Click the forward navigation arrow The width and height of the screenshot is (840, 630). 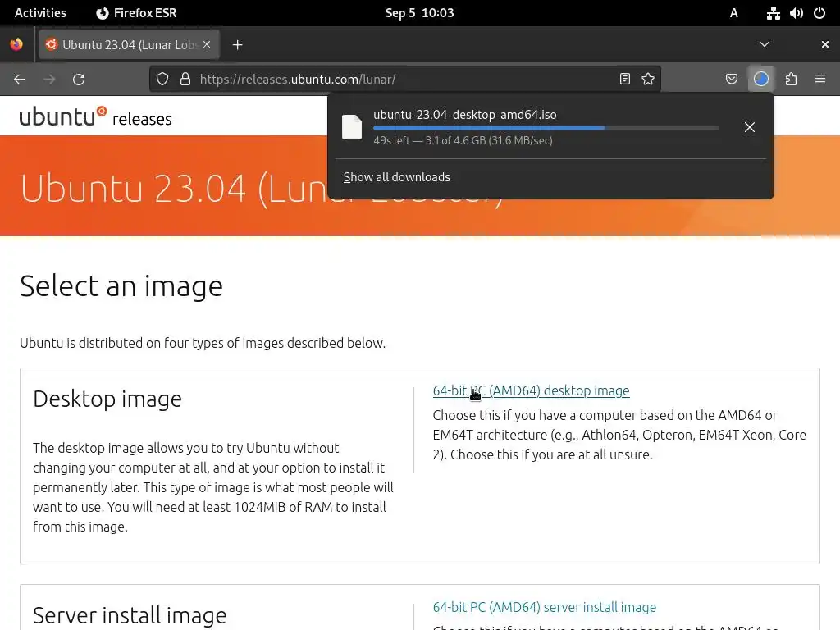[49, 80]
